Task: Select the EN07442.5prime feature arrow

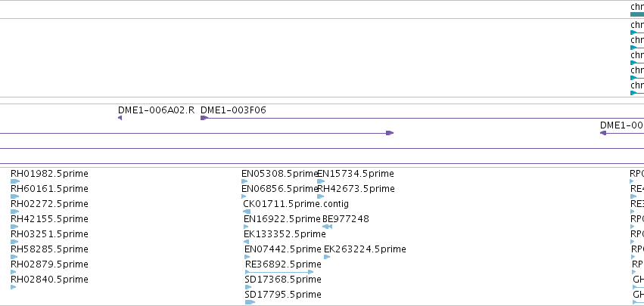Action: tap(247, 257)
